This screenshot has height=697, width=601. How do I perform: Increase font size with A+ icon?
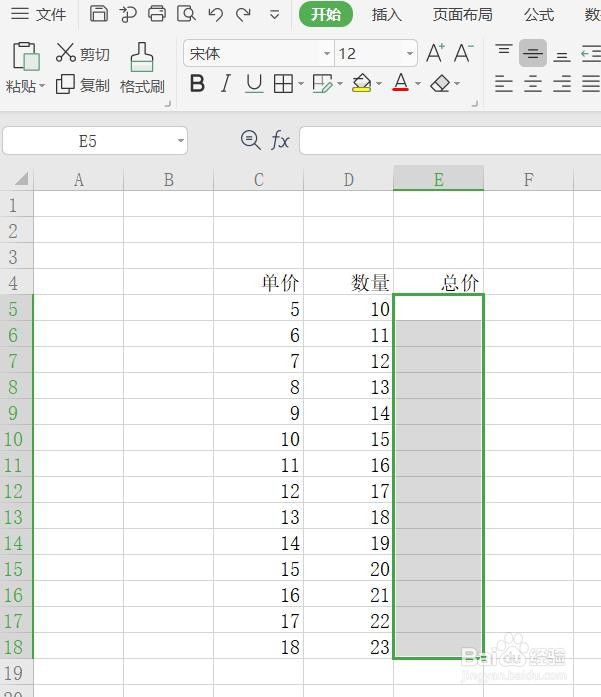pos(435,53)
